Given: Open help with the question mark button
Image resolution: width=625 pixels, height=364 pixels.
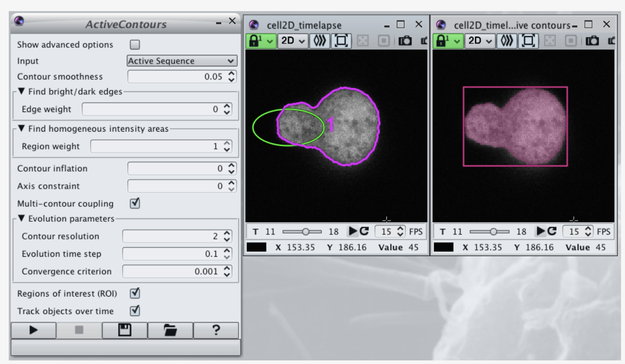Looking at the screenshot, I should point(216,330).
